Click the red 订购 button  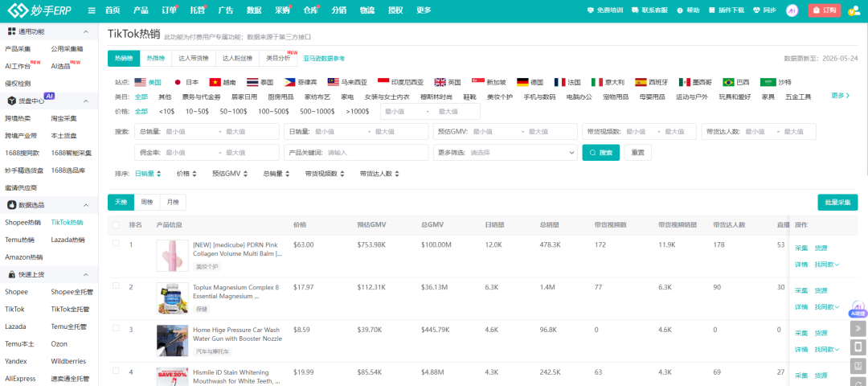825,10
